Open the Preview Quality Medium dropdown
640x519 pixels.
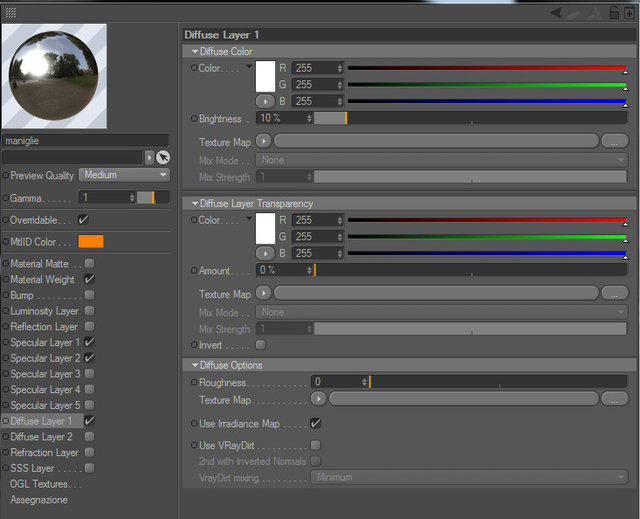pyautogui.click(x=124, y=175)
